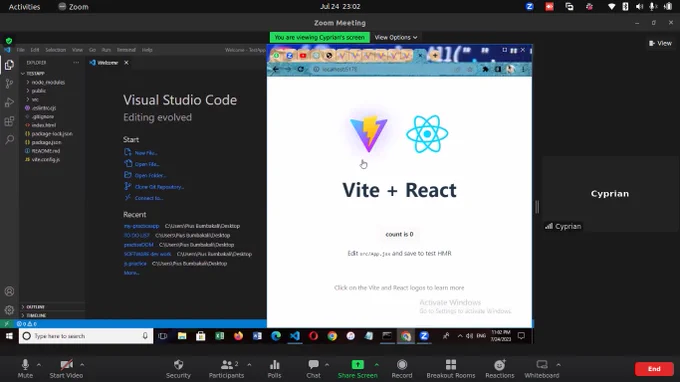This screenshot has height=382, width=680.
Task: Open the Participants panel
Action: pos(226,369)
